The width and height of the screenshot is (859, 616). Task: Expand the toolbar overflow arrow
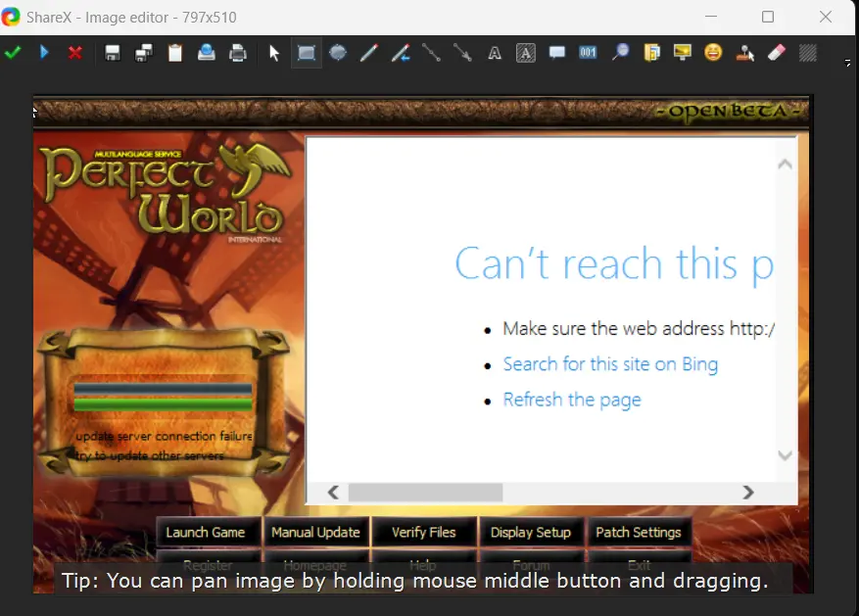coord(847,63)
